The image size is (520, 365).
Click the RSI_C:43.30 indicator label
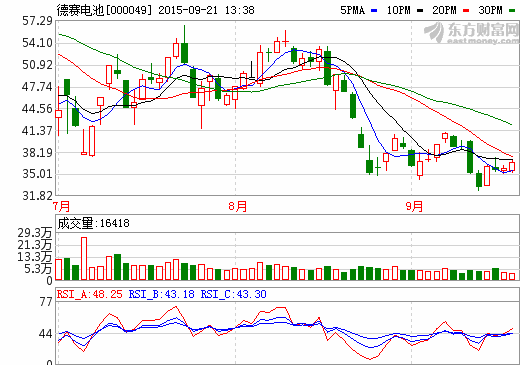click(233, 294)
